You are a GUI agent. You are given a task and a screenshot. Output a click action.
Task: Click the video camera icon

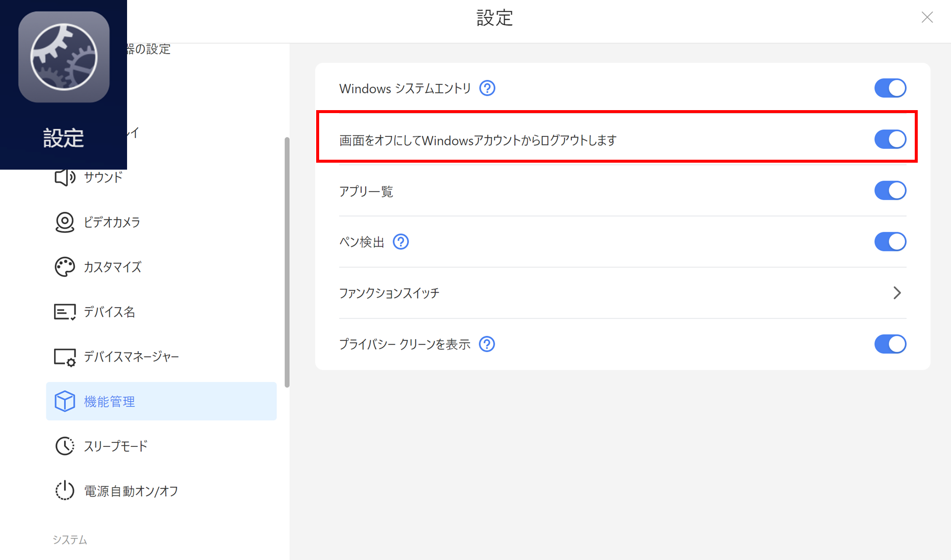pos(65,222)
